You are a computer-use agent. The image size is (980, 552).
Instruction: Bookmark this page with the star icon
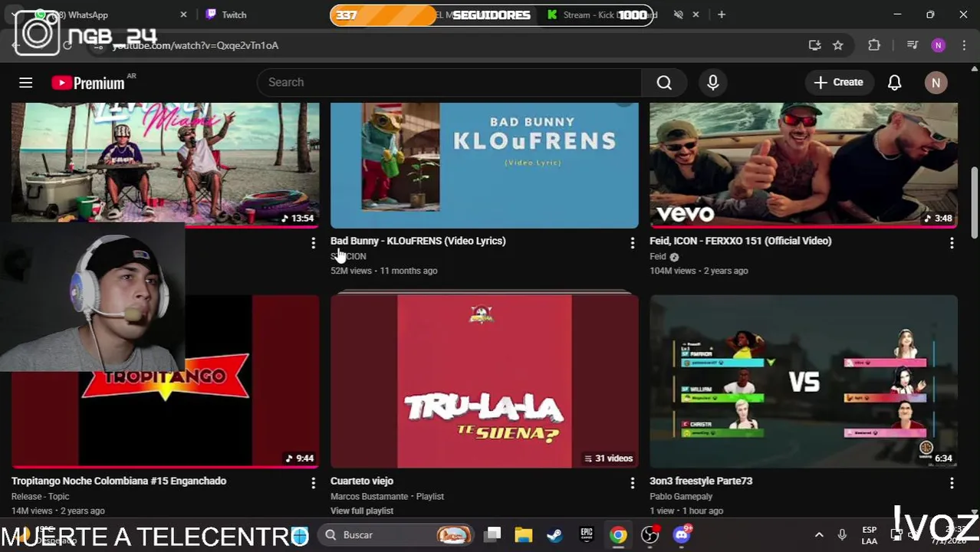click(838, 45)
